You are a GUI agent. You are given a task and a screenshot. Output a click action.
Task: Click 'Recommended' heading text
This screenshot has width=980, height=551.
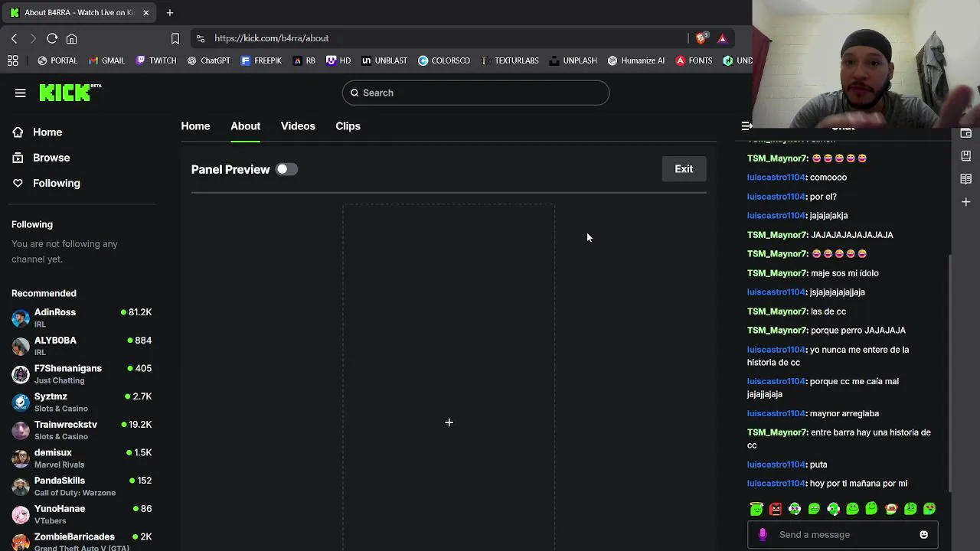point(44,293)
